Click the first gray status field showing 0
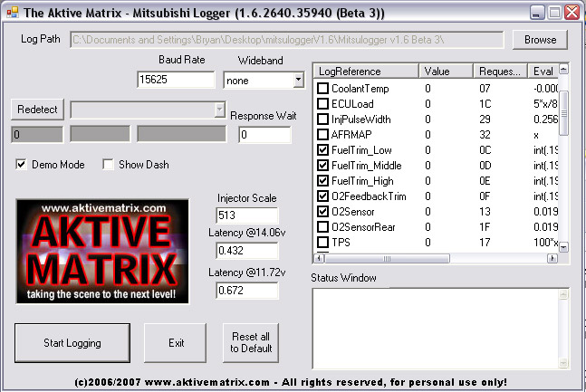 [37, 135]
